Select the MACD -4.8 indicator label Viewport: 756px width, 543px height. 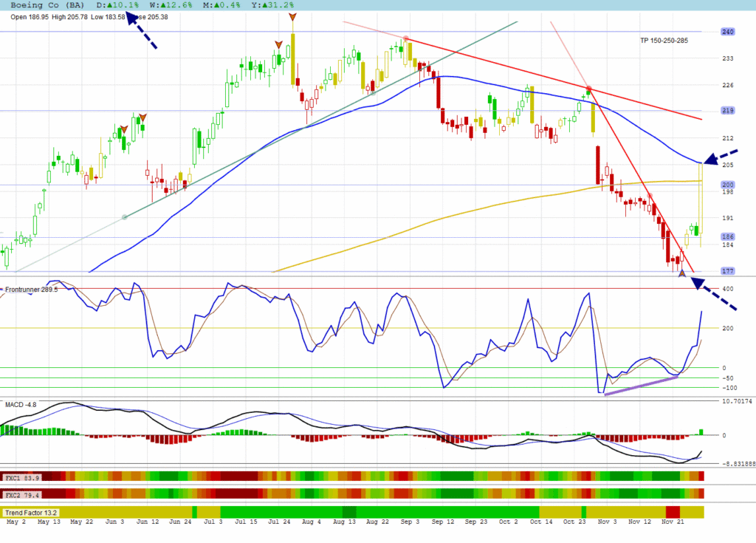pos(21,405)
